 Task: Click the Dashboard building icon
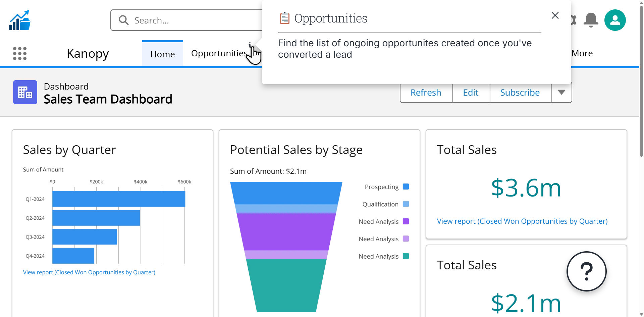tap(25, 92)
